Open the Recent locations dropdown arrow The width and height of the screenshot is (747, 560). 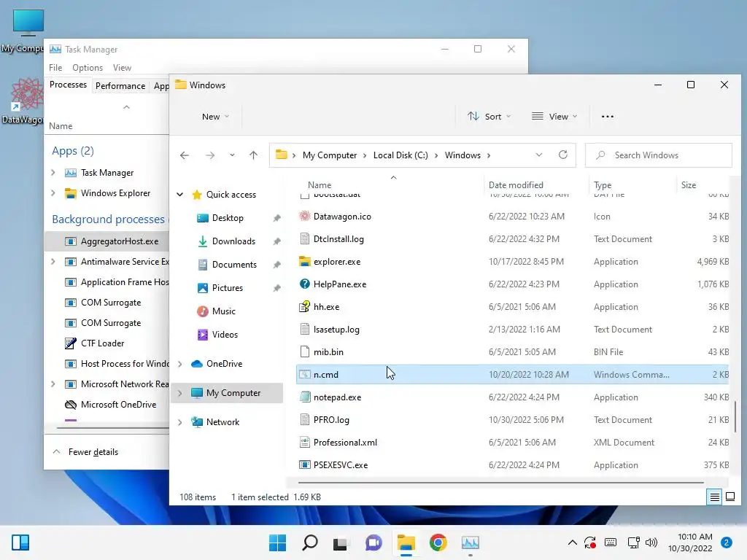[232, 155]
